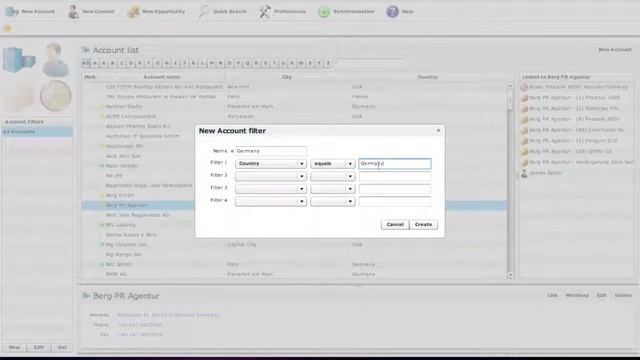The image size is (640, 360).
Task: Click the account list scrollbar up arrow
Action: pos(510,86)
